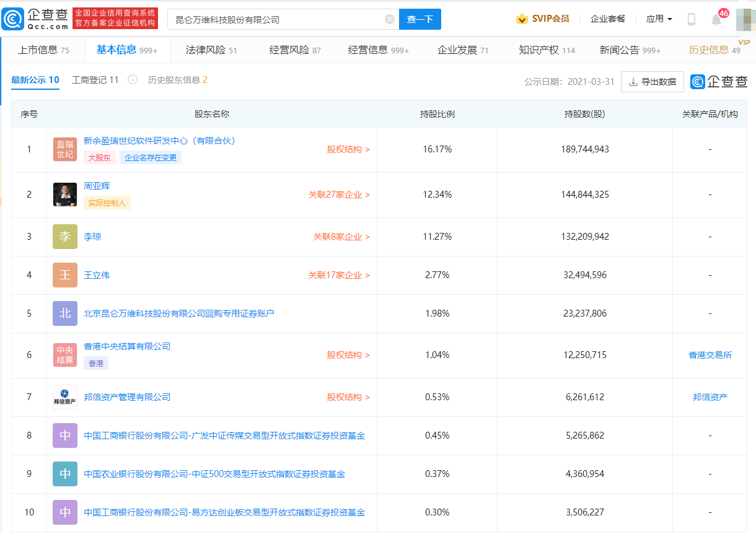Screen dimensions: 756x534
Task: Open 新余盈瑞世纪软件研发中心 shareholder link
Action: tap(160, 141)
